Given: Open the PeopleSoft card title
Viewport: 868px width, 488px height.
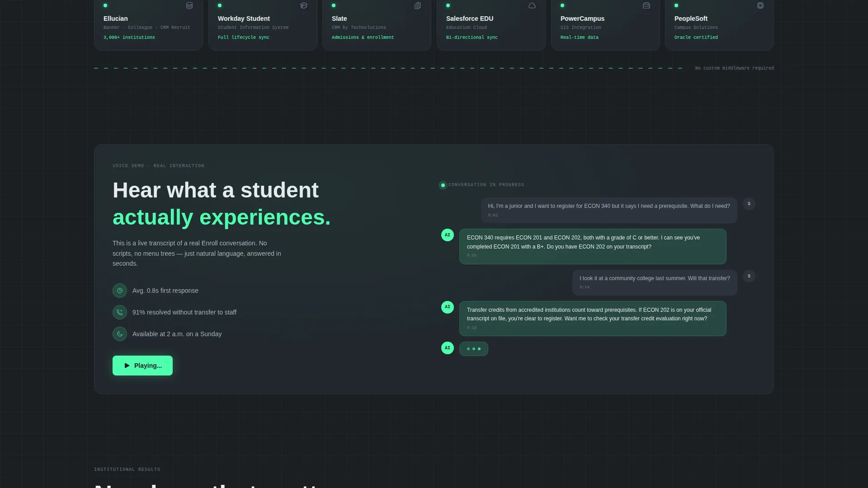Looking at the screenshot, I should point(691,19).
